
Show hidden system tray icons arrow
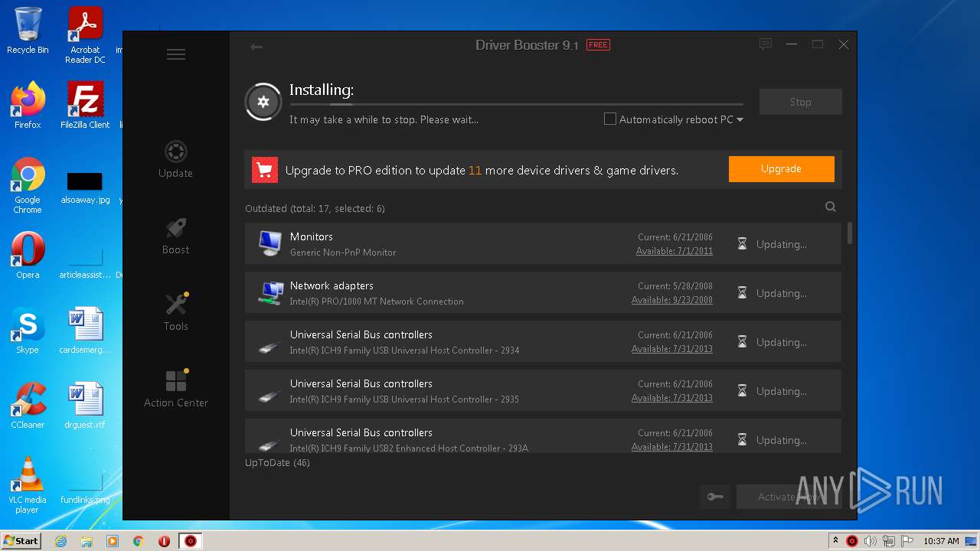[835, 541]
